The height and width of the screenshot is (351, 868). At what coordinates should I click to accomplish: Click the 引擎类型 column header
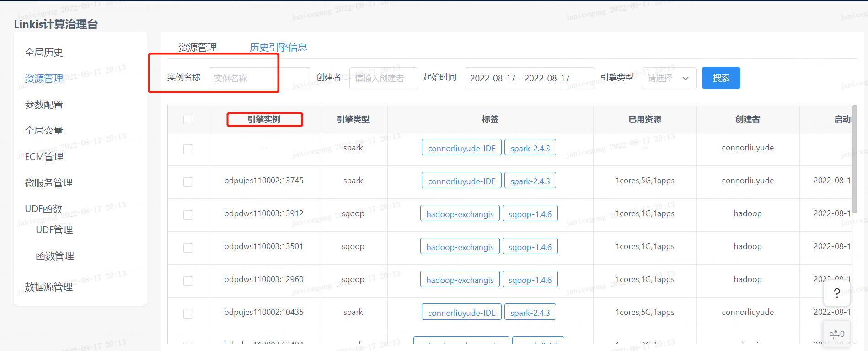click(353, 119)
